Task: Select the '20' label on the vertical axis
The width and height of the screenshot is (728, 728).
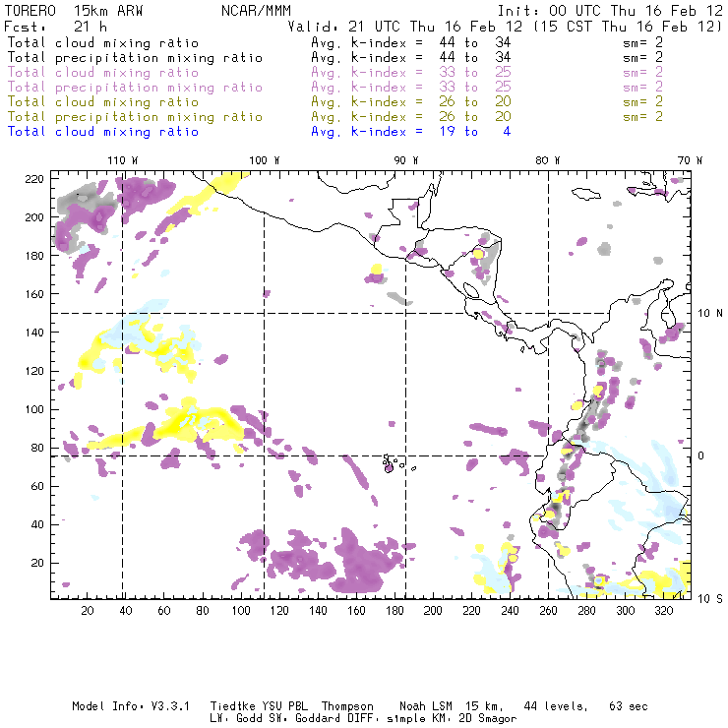Action: click(x=37, y=563)
